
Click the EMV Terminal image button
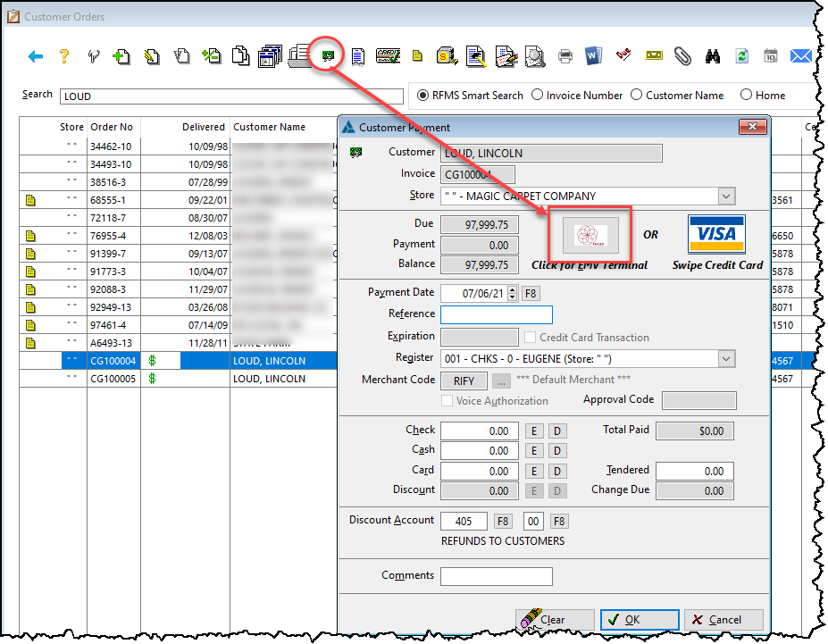pos(590,235)
